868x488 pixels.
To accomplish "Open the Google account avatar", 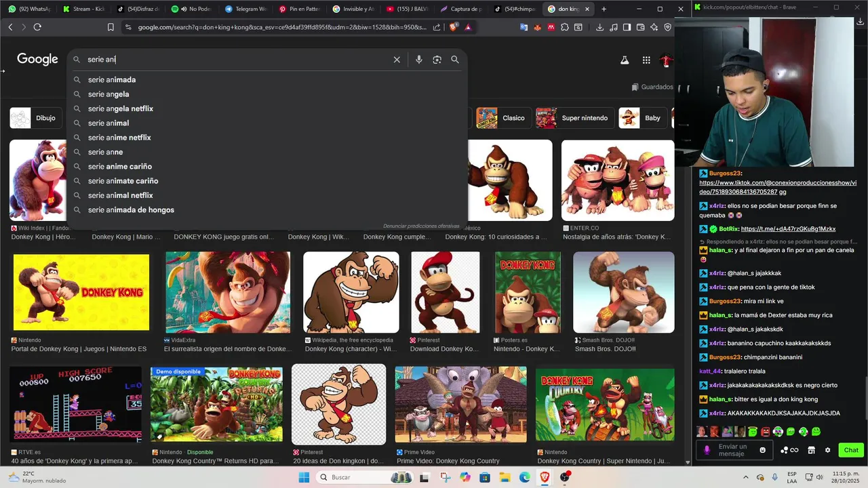I will (x=667, y=60).
